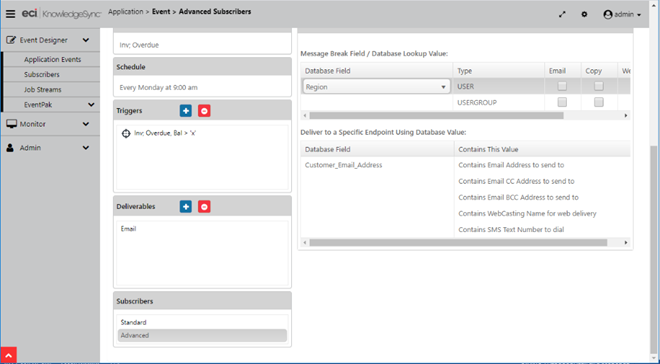Select Contains WebCasting Name for web delivery
The image size is (660, 364).
[x=527, y=213]
